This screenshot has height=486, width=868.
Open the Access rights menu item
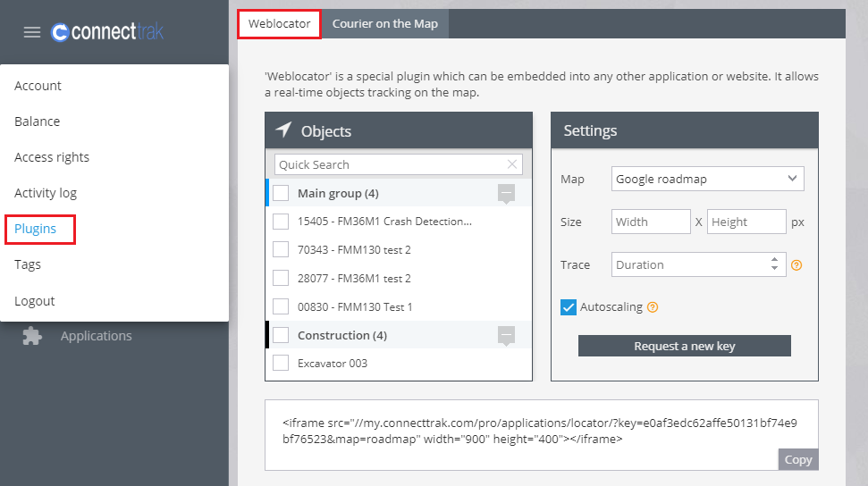52,157
